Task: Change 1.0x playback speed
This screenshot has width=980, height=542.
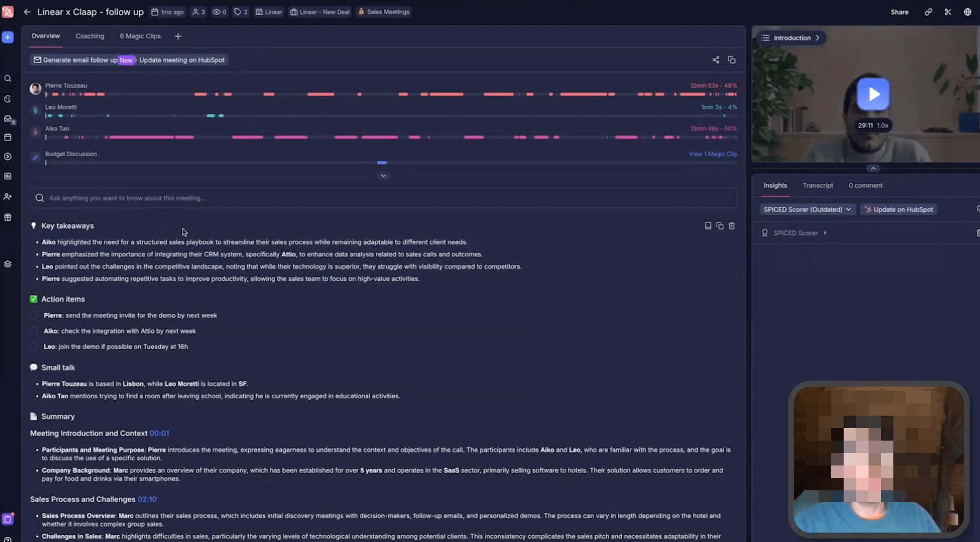Action: click(x=882, y=125)
